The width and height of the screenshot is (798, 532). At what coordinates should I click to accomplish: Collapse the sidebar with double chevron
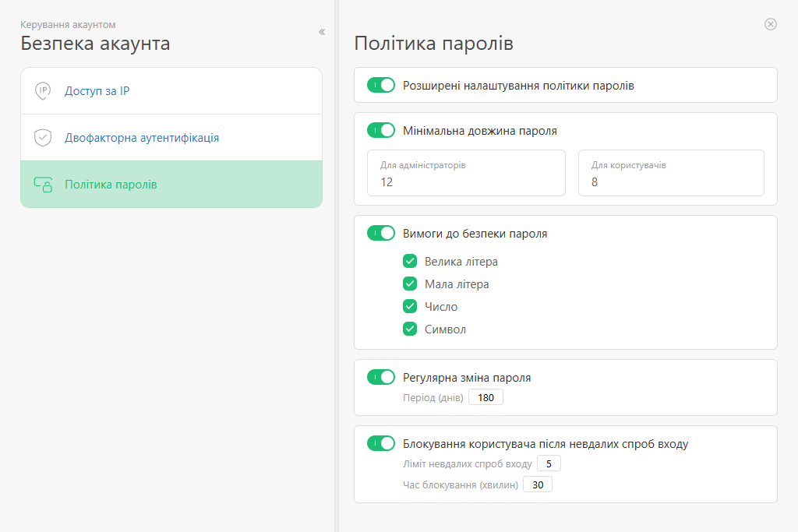click(x=322, y=32)
